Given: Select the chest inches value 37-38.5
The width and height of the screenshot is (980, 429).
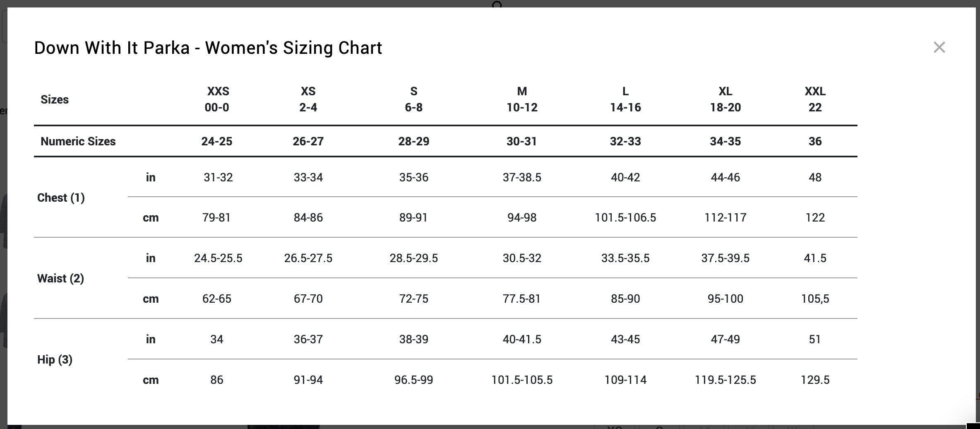Looking at the screenshot, I should 522,178.
